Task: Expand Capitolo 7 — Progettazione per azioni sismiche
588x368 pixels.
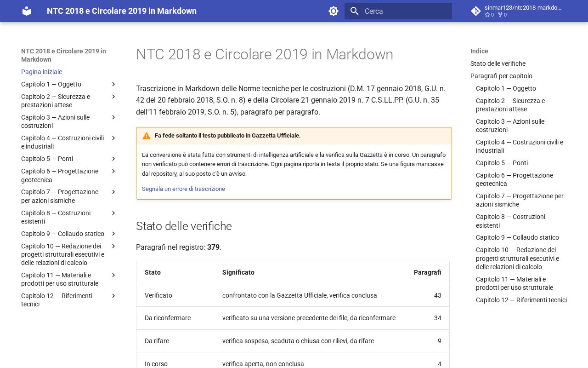Action: pyautogui.click(x=113, y=192)
